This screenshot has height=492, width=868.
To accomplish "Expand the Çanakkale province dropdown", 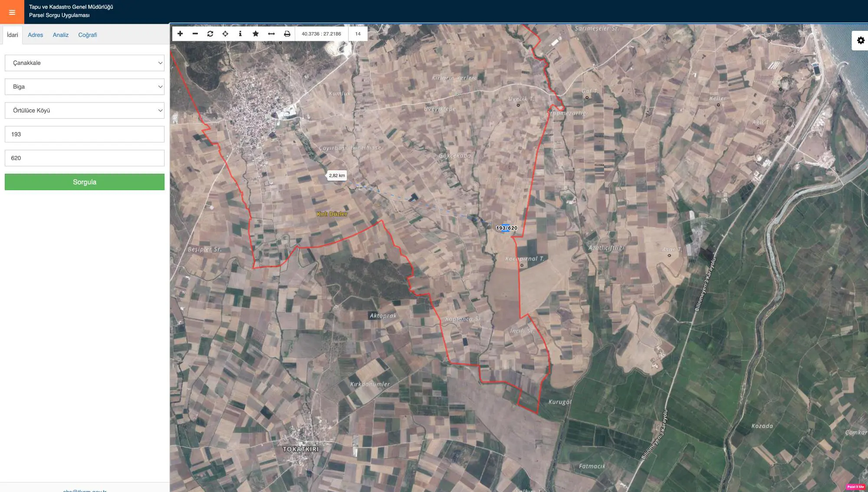I will coord(85,63).
